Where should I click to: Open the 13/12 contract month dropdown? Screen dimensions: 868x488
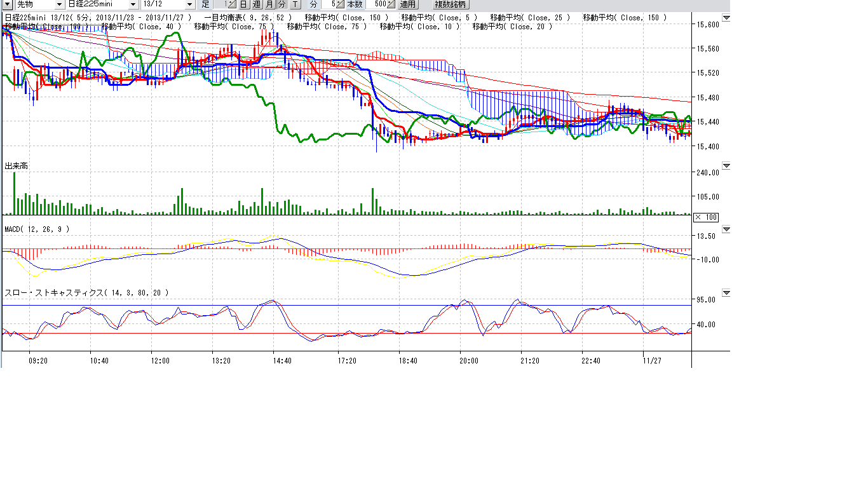pyautogui.click(x=189, y=4)
